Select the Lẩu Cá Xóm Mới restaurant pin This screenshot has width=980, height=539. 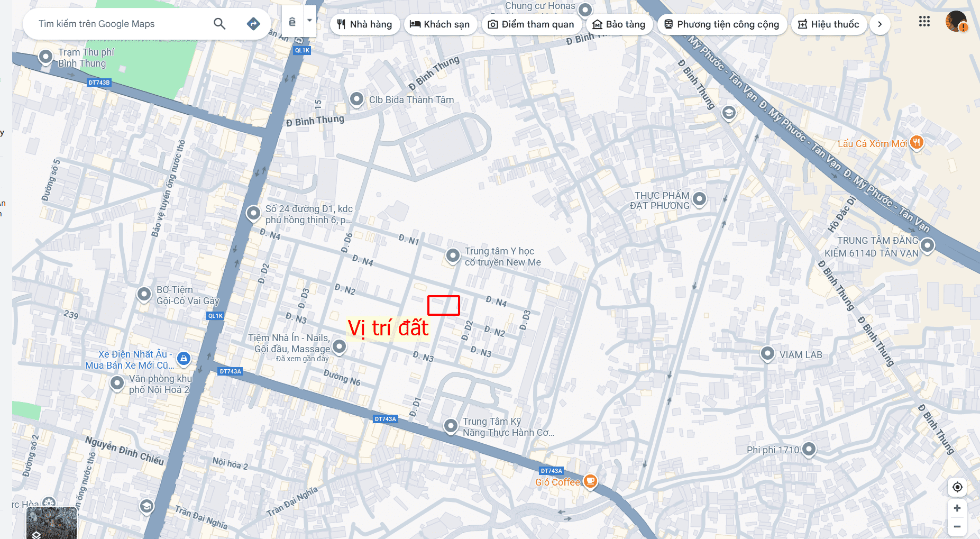917,142
